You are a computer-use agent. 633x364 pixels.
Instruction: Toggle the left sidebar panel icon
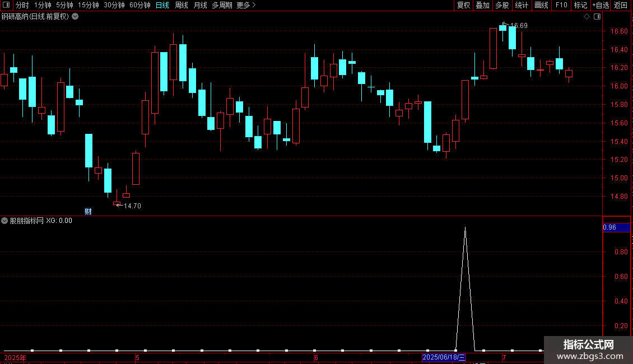point(6,5)
